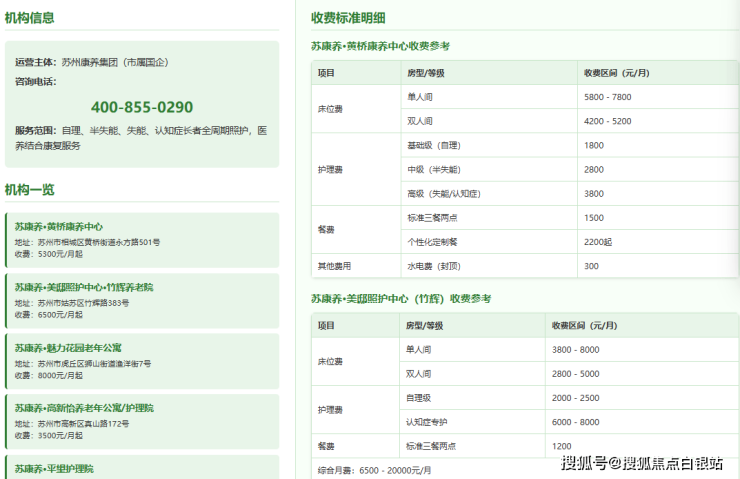Open the 苏康养·美邸照护中心·竹辉养老院 card title

coord(84,287)
